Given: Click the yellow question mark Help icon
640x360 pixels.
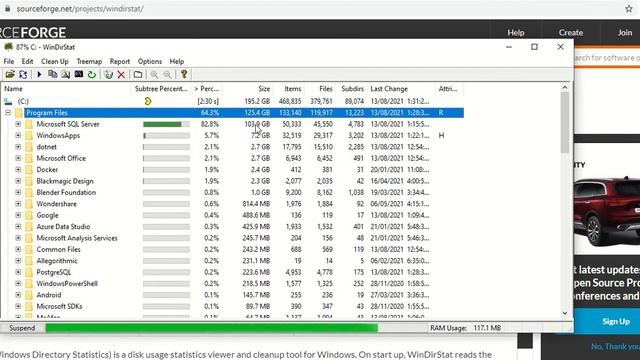Looking at the screenshot, I should (x=184, y=74).
